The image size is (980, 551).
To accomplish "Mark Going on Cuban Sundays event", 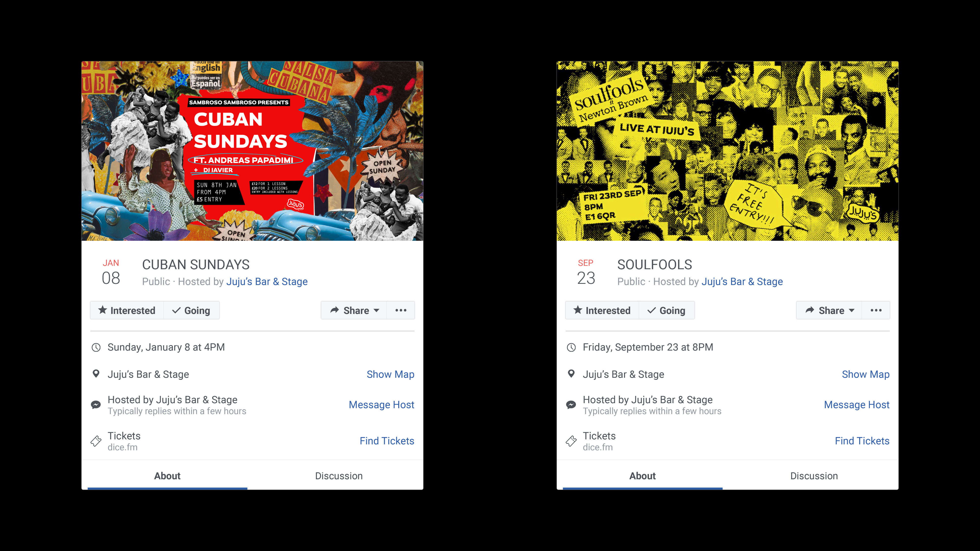I will 191,310.
